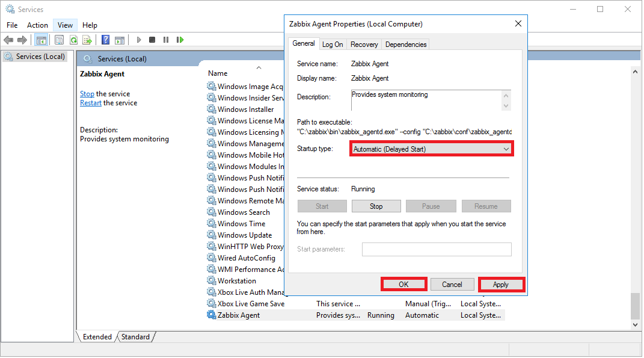
Task: Click the Description box scroll down arrow
Action: pos(506,106)
